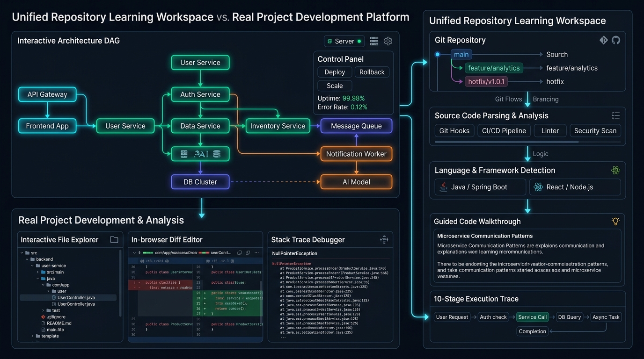644x359 pixels.
Task: Click the Rollback button
Action: click(372, 72)
